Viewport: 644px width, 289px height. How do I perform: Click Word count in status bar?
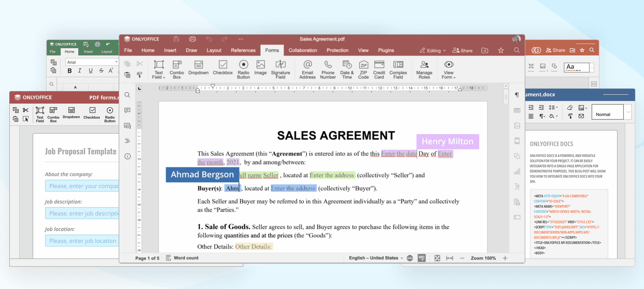[x=182, y=258]
